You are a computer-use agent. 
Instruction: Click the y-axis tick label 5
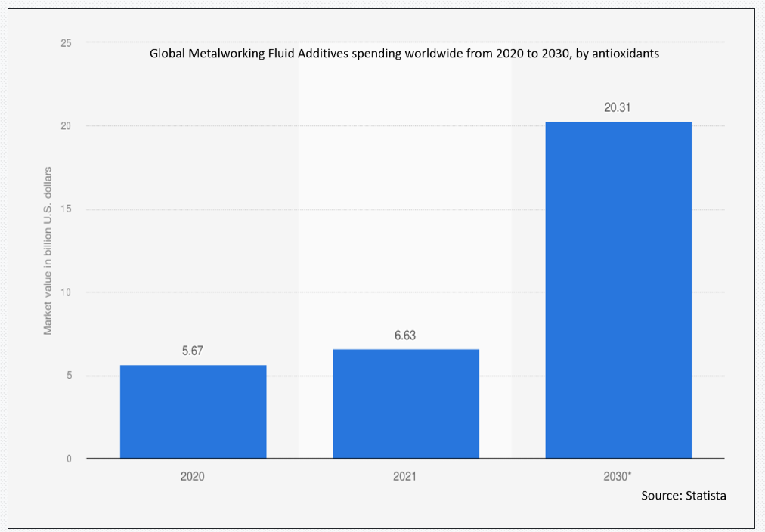[x=70, y=376]
